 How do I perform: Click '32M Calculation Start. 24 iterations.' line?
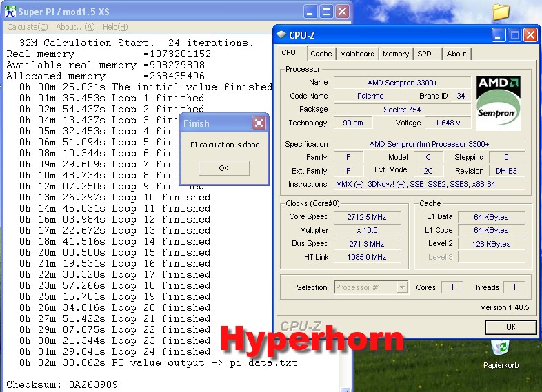pos(137,43)
